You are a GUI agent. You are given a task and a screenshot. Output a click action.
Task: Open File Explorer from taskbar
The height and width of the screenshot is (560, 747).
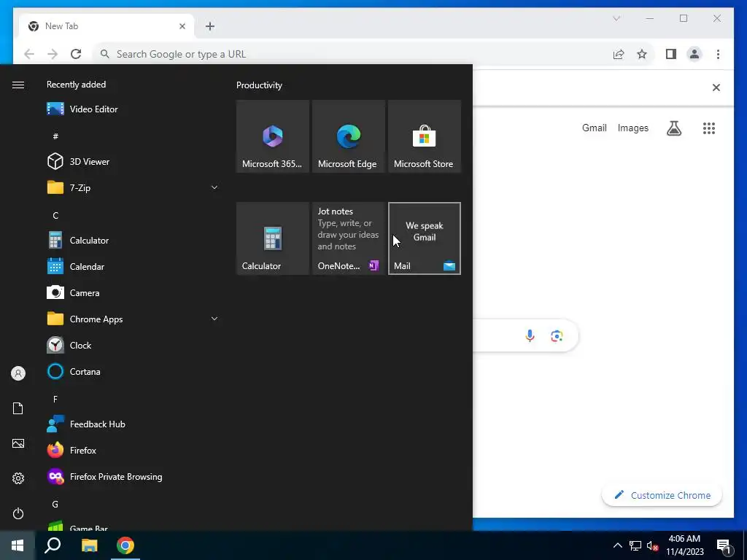(x=89, y=545)
